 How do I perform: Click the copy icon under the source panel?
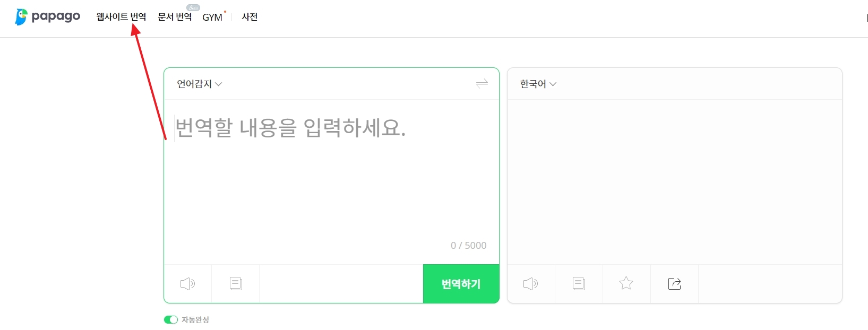(236, 283)
